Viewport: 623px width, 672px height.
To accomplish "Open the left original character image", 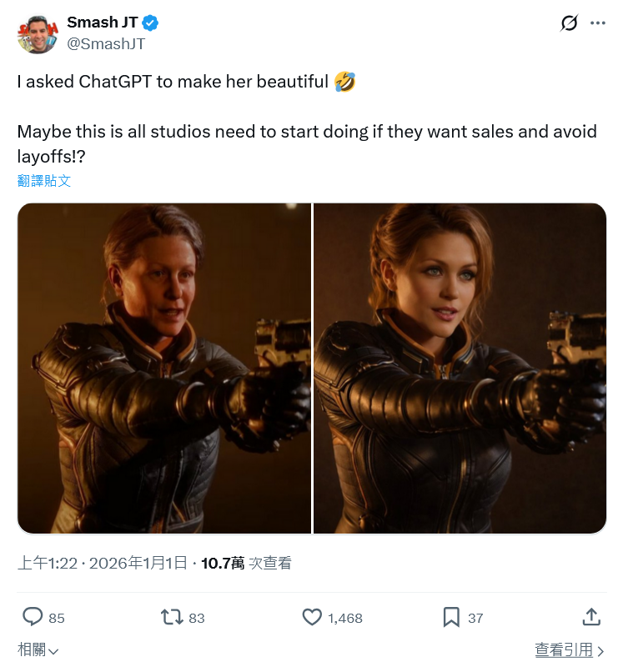I will [x=164, y=368].
